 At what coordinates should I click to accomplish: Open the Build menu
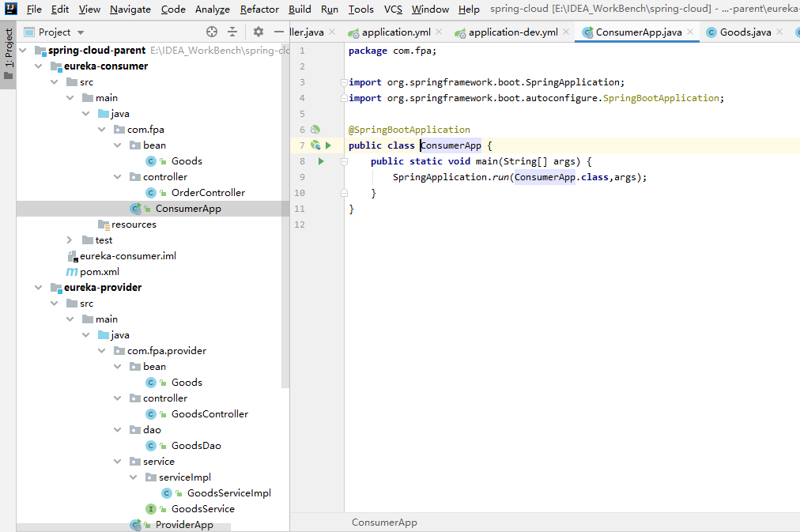click(x=300, y=9)
